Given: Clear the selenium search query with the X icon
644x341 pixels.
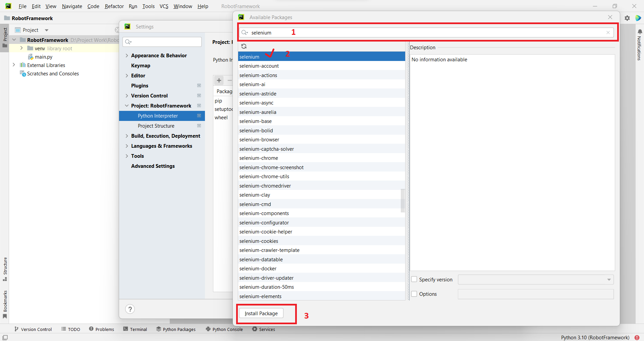Looking at the screenshot, I should click(608, 32).
